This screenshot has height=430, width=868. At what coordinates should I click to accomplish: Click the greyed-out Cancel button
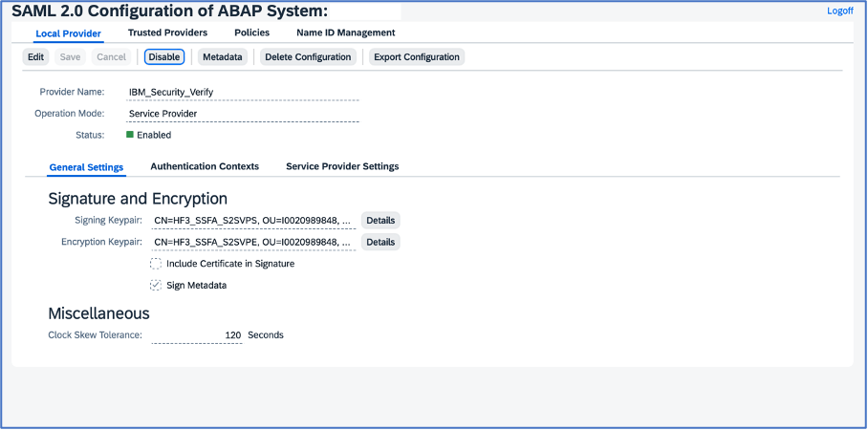(x=111, y=57)
